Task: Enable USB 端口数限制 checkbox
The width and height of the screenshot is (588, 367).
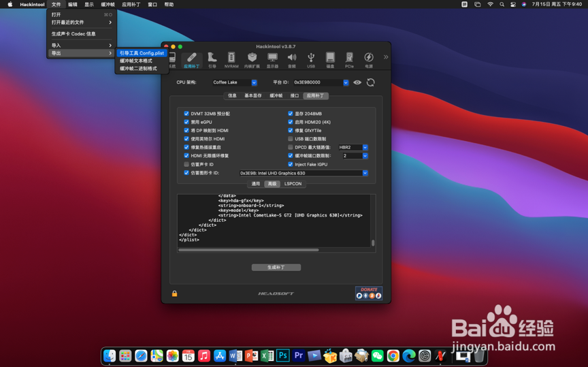Action: (290, 139)
